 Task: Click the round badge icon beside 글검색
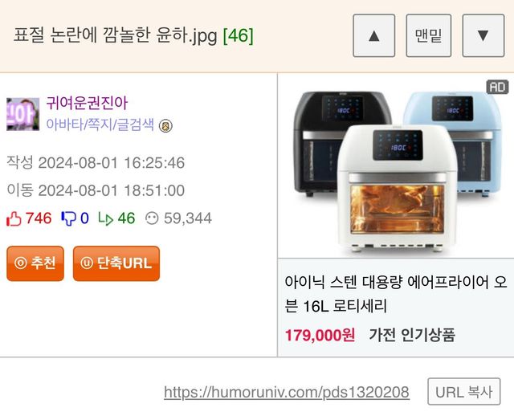[x=165, y=125]
